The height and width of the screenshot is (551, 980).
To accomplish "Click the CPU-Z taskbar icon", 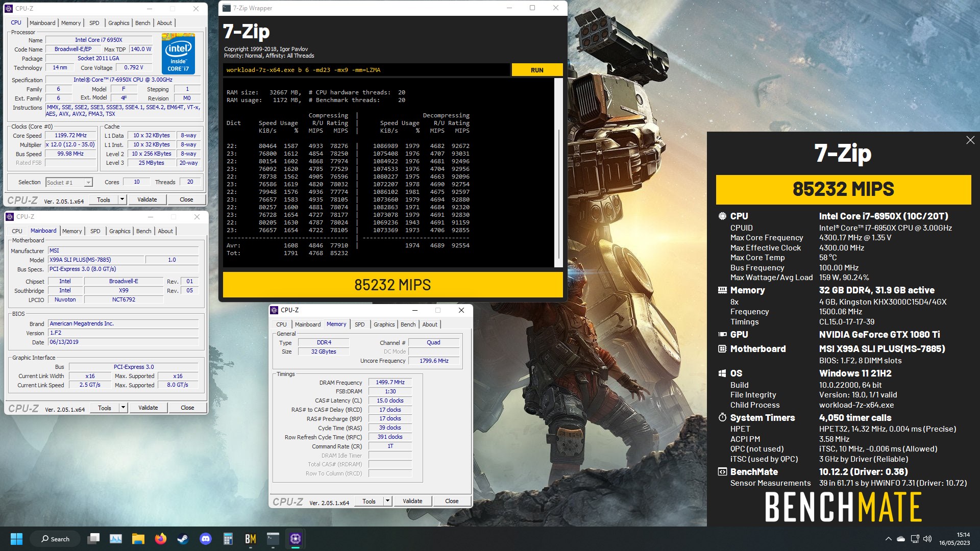I will click(x=296, y=539).
